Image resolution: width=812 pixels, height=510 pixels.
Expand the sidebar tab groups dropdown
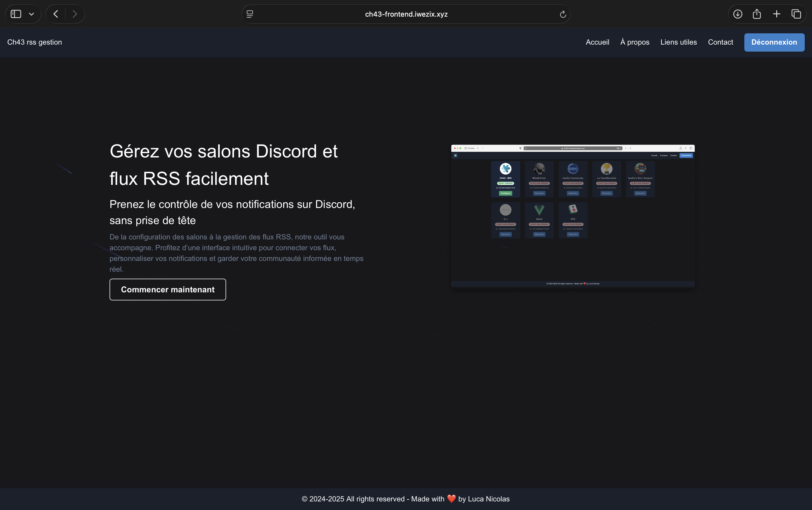point(31,14)
